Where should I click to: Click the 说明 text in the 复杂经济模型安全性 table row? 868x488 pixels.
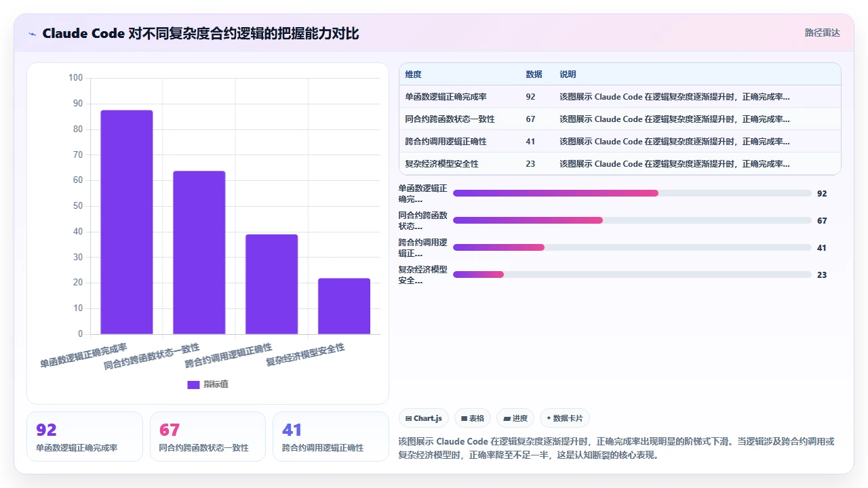pos(674,164)
